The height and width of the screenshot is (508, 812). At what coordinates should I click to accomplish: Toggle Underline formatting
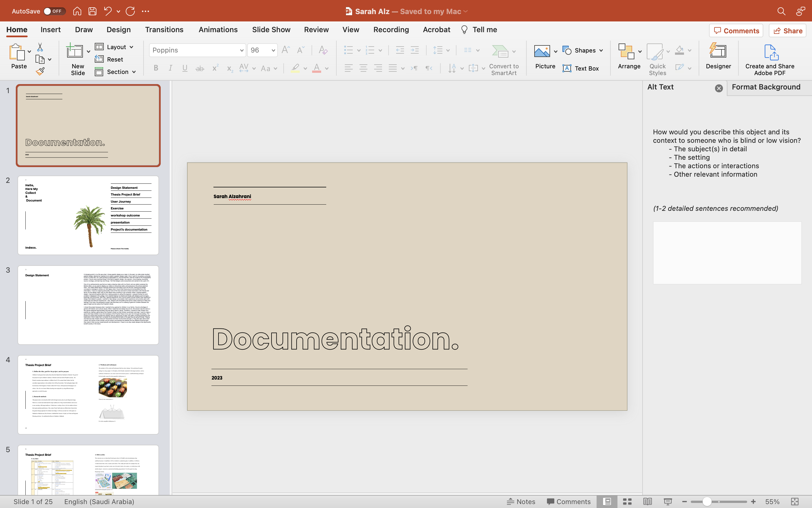coord(185,68)
